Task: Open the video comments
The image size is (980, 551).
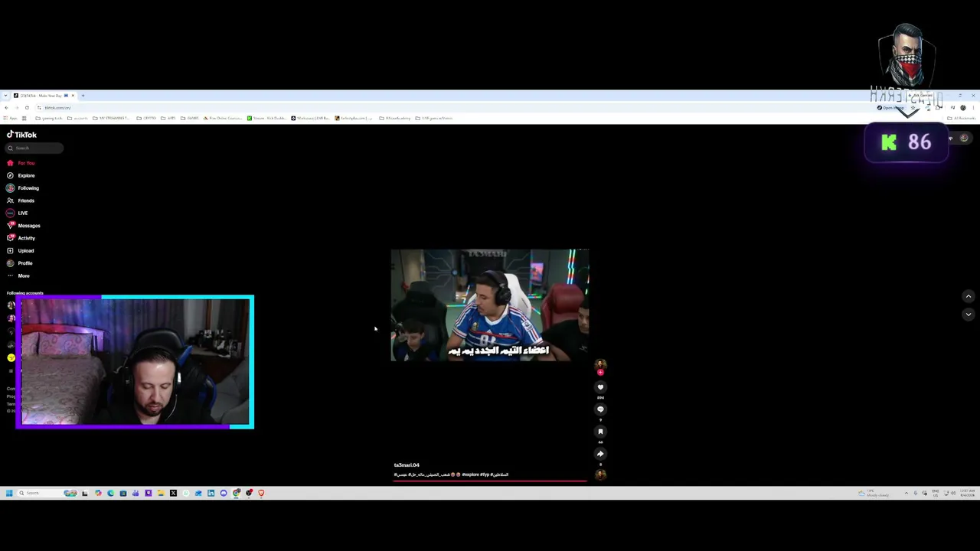Action: (600, 409)
